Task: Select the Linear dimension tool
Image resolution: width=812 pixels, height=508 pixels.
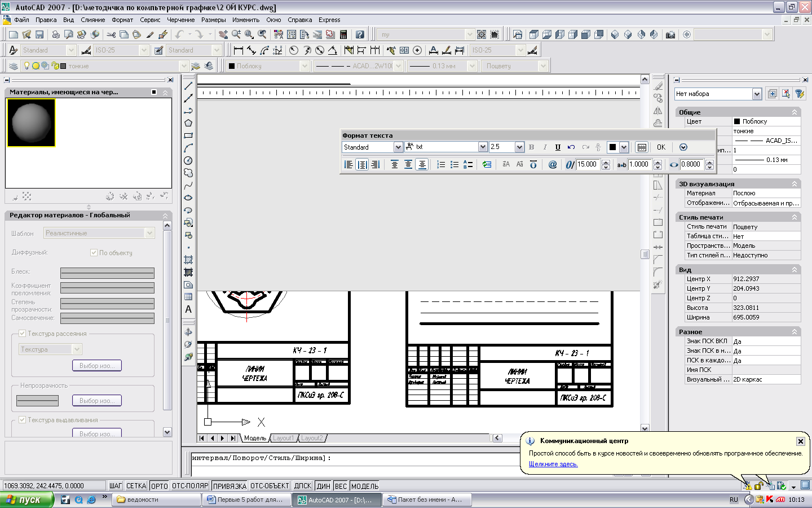Action: 239,50
